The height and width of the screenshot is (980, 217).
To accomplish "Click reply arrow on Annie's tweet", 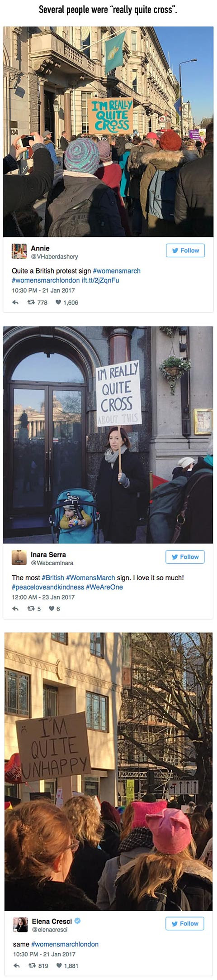I will pos(15,303).
